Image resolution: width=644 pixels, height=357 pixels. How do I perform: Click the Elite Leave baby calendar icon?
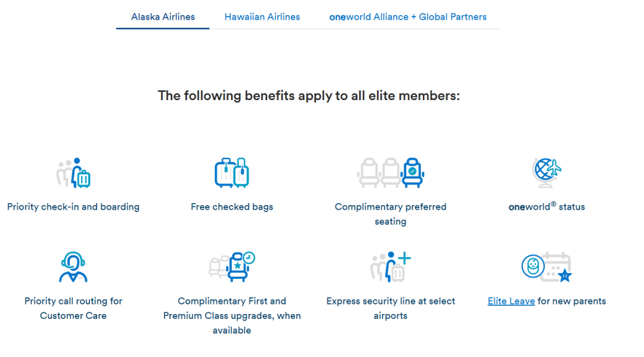tap(547, 266)
